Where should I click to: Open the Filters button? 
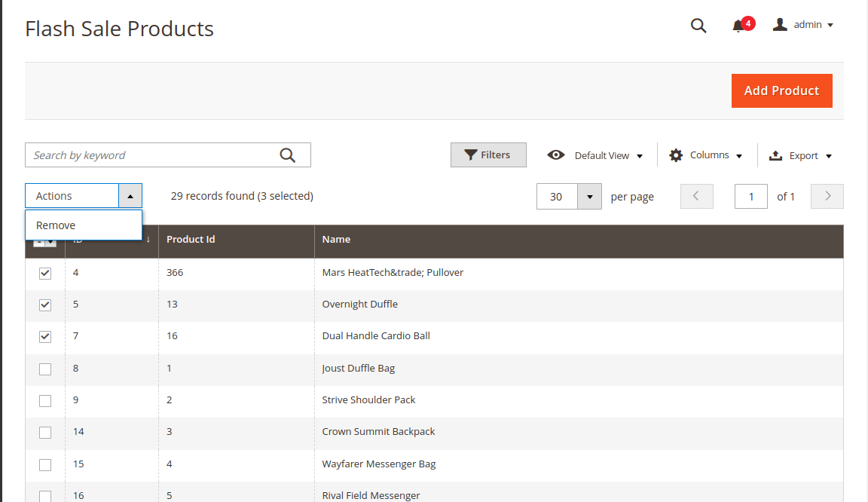pos(488,155)
